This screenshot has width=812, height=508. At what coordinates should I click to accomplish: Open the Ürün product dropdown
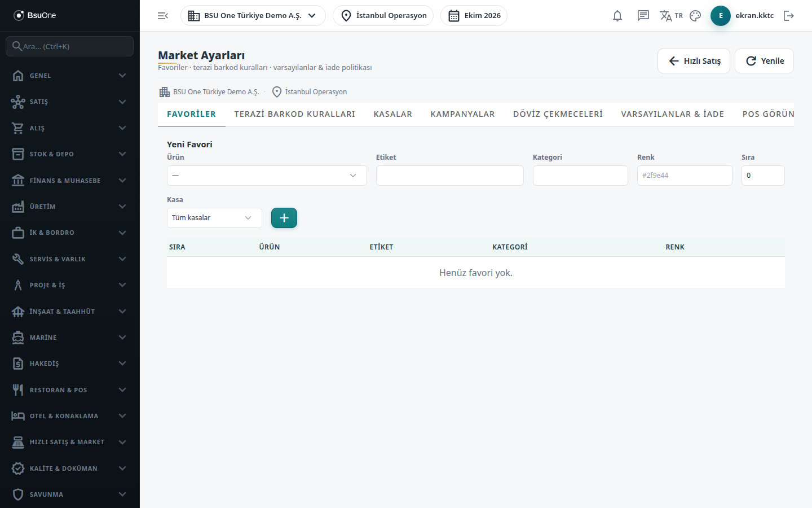coord(267,176)
